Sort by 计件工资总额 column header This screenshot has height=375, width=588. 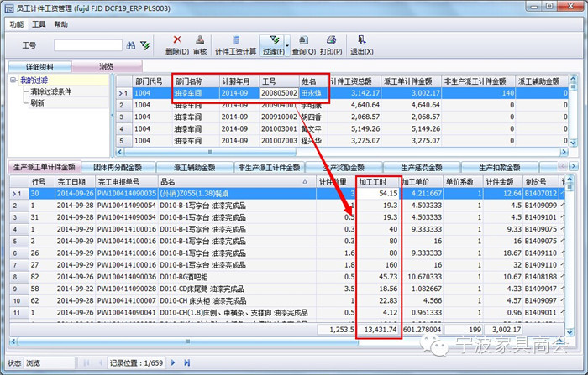(354, 81)
